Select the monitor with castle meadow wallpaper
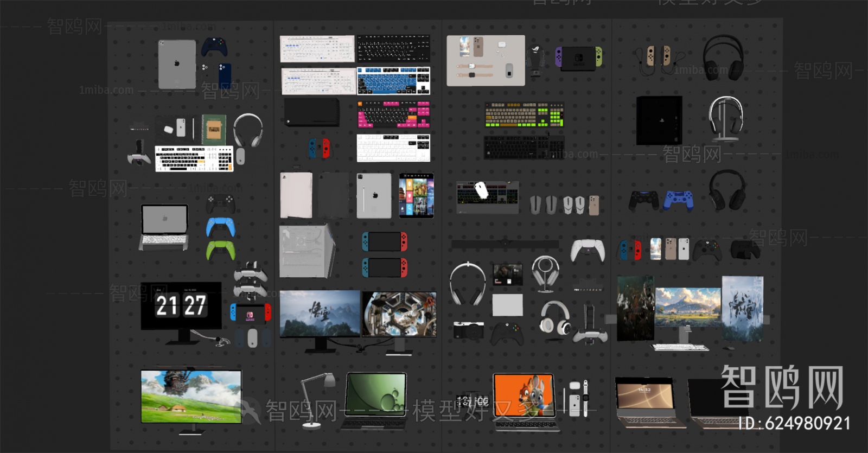The width and height of the screenshot is (868, 453). pos(191,397)
